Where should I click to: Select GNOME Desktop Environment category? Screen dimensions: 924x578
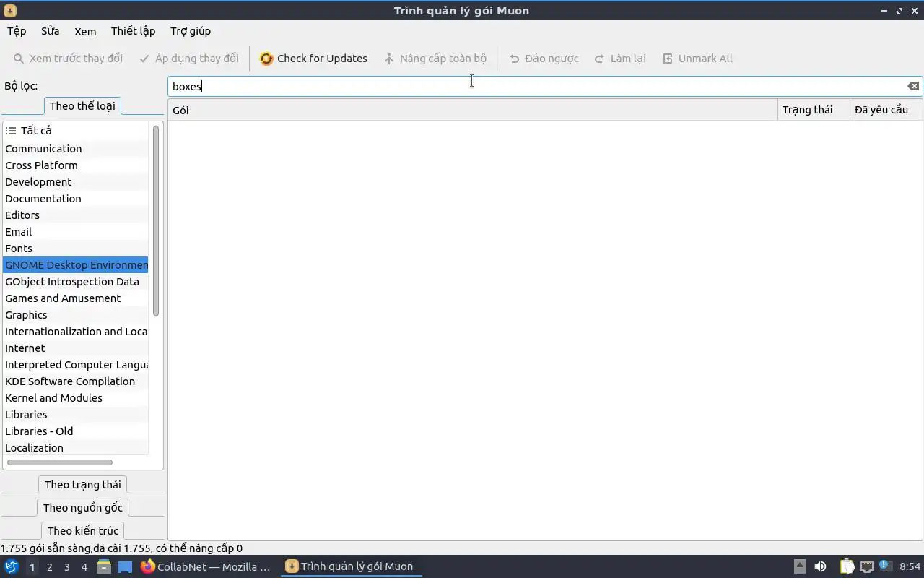pyautogui.click(x=76, y=265)
